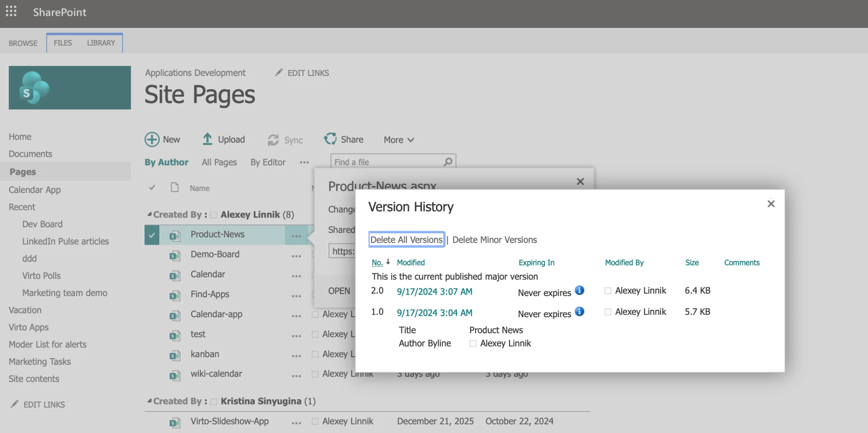Collapse the Created By Kristina Sinyugina group

(149, 401)
